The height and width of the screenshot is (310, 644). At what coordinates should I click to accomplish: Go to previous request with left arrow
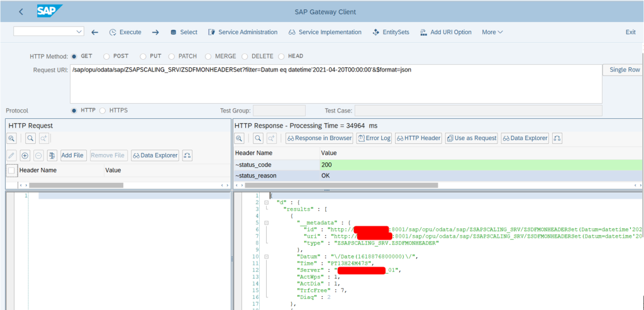point(95,32)
